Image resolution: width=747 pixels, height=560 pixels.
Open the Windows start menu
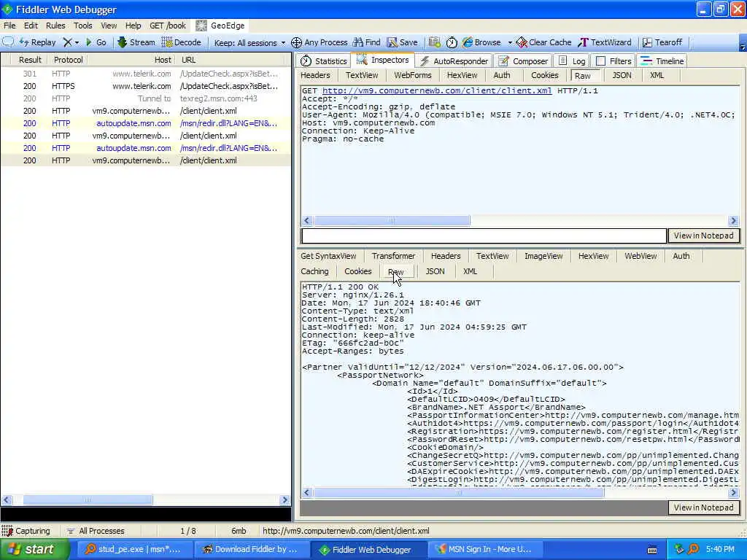pos(34,550)
